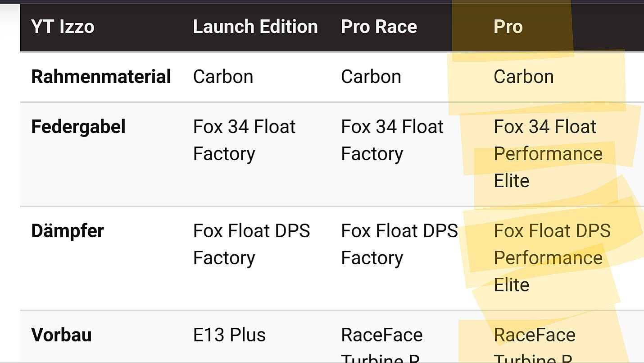Select 'Fox 34 Float Performance Elite' cell
This screenshot has height=363, width=644.
coord(548,154)
